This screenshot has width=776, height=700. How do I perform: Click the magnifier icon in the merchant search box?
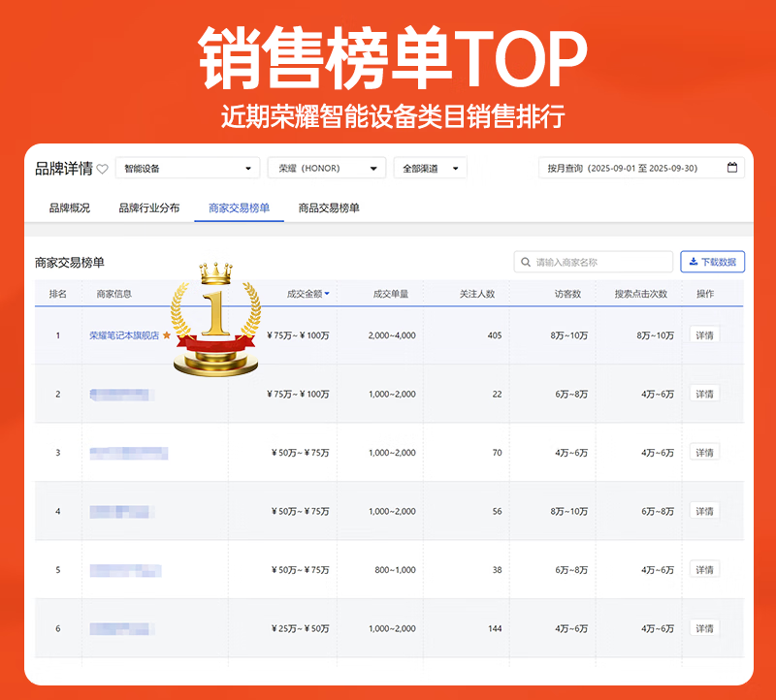pyautogui.click(x=526, y=262)
